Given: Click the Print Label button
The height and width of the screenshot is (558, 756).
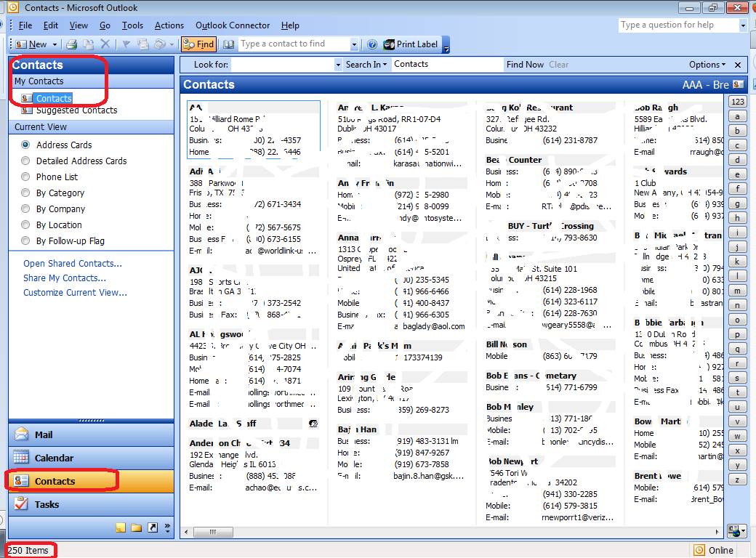Looking at the screenshot, I should 411,44.
